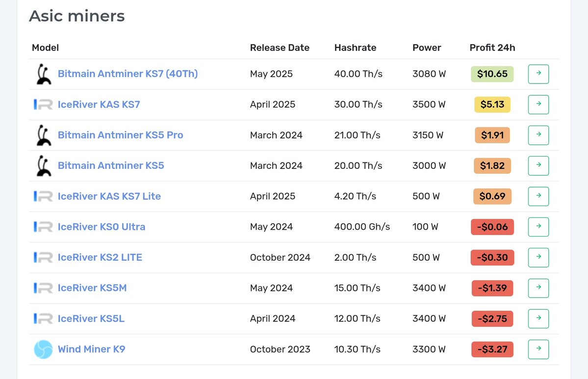Image resolution: width=588 pixels, height=379 pixels.
Task: Click the -$0.06 profit badge
Action: (x=492, y=227)
